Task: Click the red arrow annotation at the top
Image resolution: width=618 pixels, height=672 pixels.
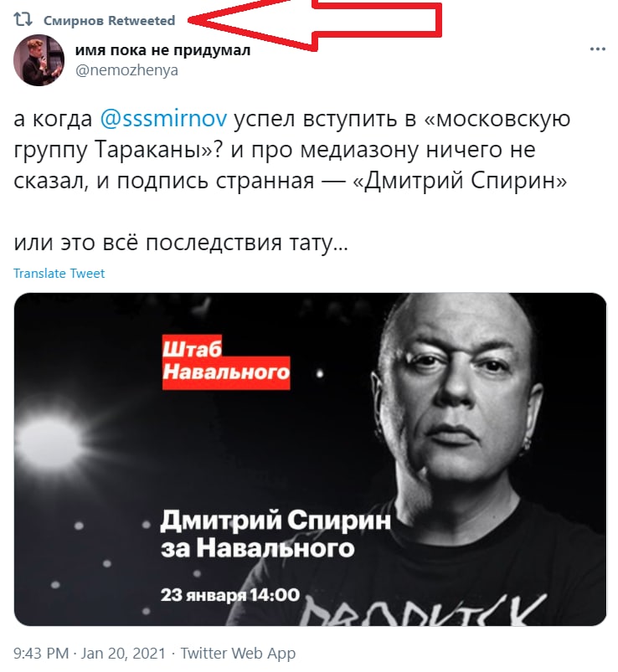Action: (315, 23)
